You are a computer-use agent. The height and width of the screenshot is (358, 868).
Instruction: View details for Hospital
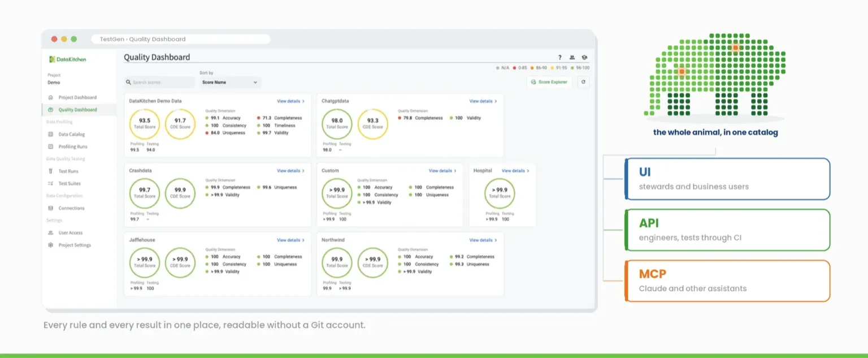click(515, 171)
